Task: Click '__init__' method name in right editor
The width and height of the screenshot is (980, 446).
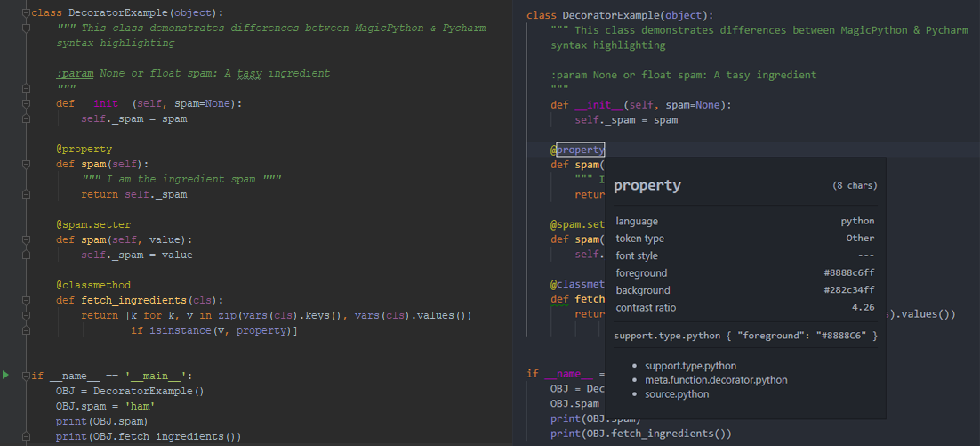Action: [x=598, y=105]
